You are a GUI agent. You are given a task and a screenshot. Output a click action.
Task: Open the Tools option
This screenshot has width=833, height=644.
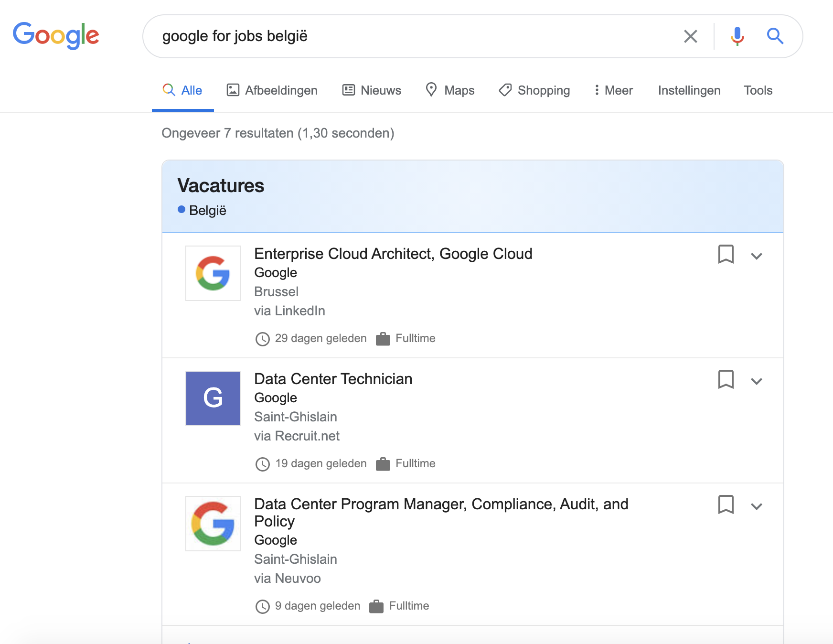point(758,90)
